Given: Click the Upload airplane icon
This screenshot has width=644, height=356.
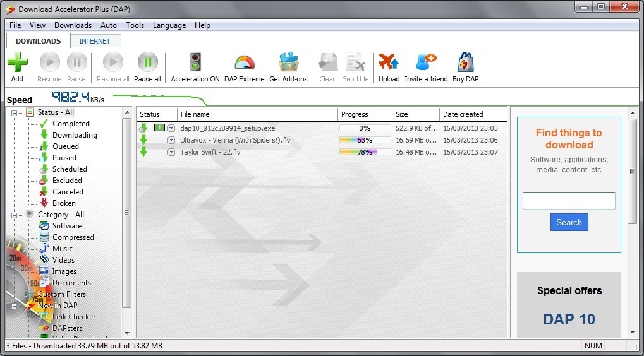Looking at the screenshot, I should click(x=389, y=62).
